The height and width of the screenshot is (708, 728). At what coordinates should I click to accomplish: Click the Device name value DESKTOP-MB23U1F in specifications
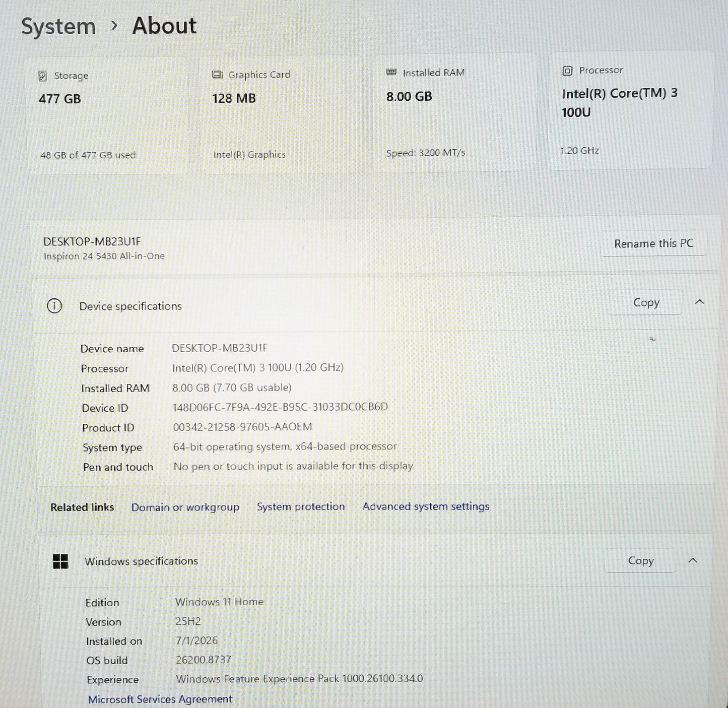(x=220, y=348)
